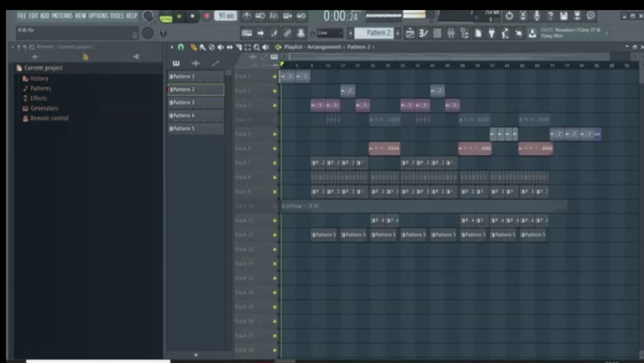The width and height of the screenshot is (644, 363).
Task: Click the tempo field showing 91
Action: click(x=226, y=16)
